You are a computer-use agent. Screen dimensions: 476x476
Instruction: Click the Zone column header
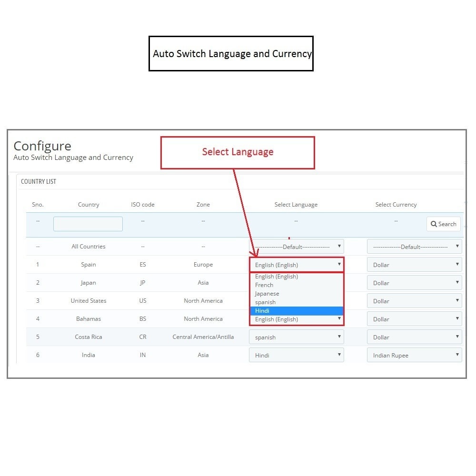203,205
